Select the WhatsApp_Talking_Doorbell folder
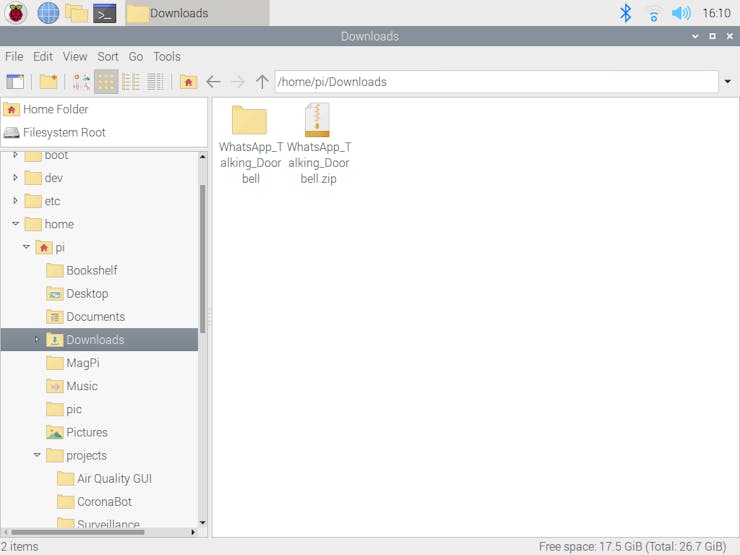Image resolution: width=740 pixels, height=555 pixels. tap(250, 144)
